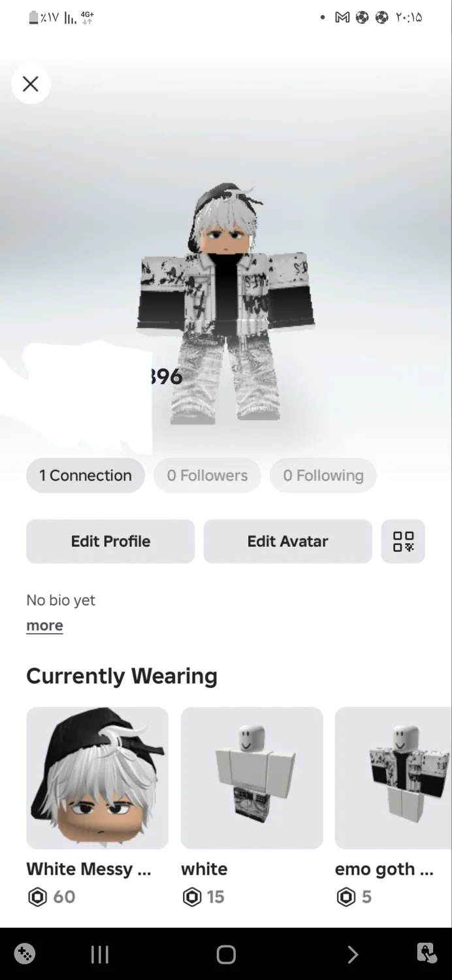Tap the Robux icon beside price 60
The image size is (452, 980).
pos(37,897)
